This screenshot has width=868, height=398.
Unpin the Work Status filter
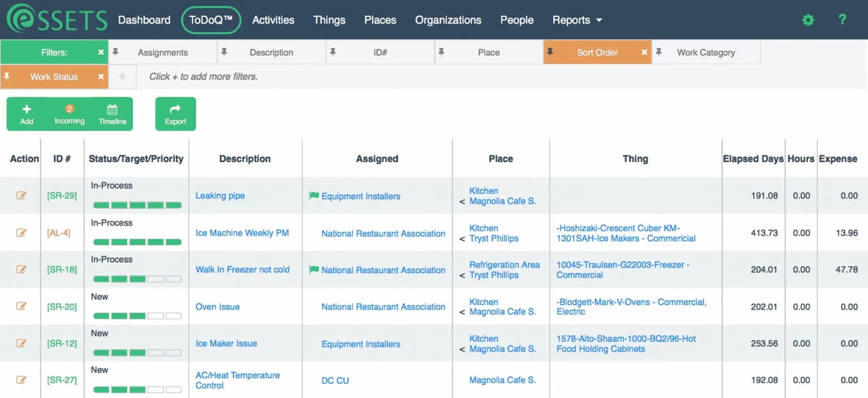6,76
